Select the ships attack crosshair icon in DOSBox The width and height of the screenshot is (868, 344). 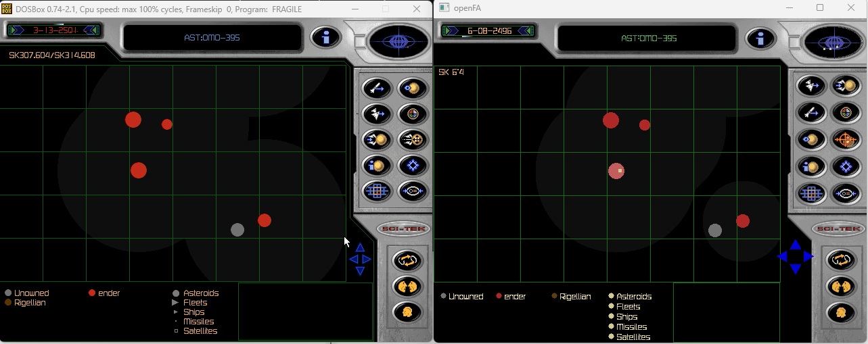[411, 139]
